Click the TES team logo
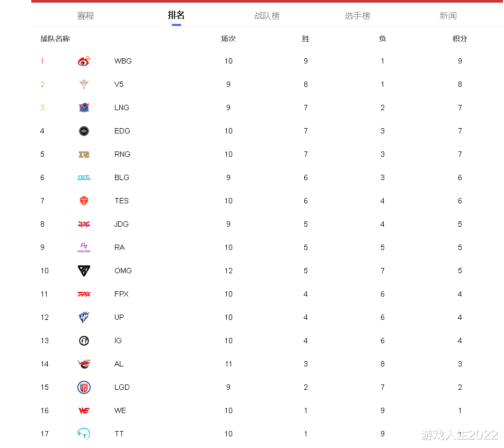The width and height of the screenshot is (504, 448). pyautogui.click(x=84, y=201)
